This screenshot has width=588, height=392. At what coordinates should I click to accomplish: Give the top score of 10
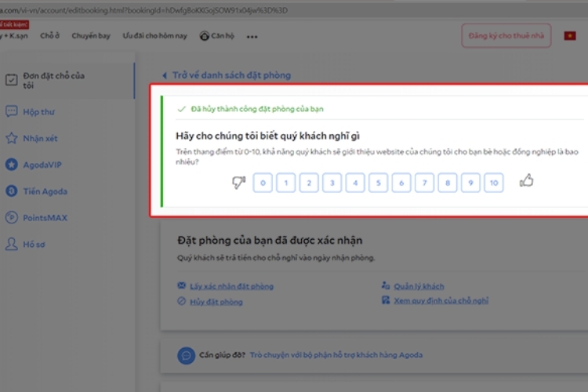(x=494, y=183)
